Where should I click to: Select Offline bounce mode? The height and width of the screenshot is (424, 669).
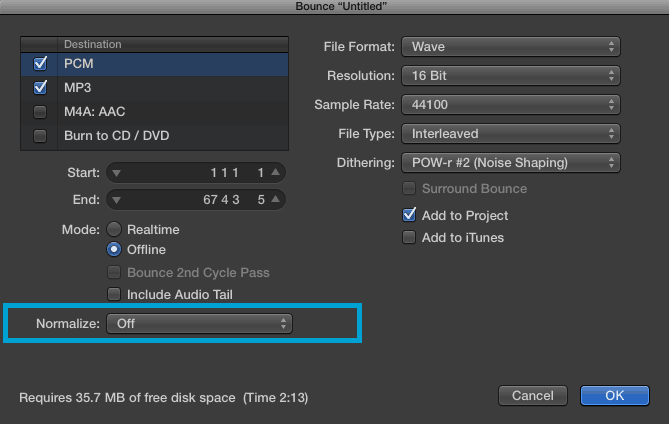point(114,250)
